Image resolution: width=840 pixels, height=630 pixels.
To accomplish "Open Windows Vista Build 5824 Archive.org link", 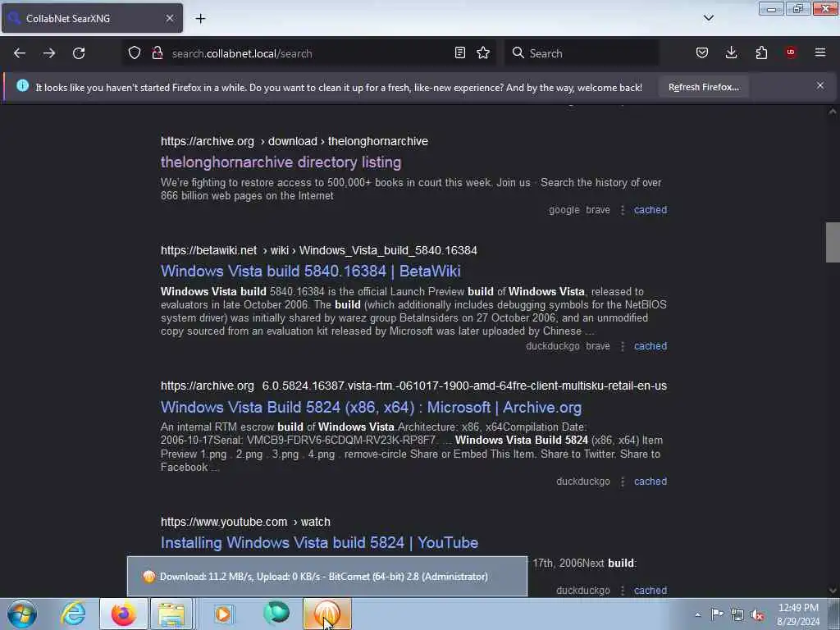I will (372, 407).
